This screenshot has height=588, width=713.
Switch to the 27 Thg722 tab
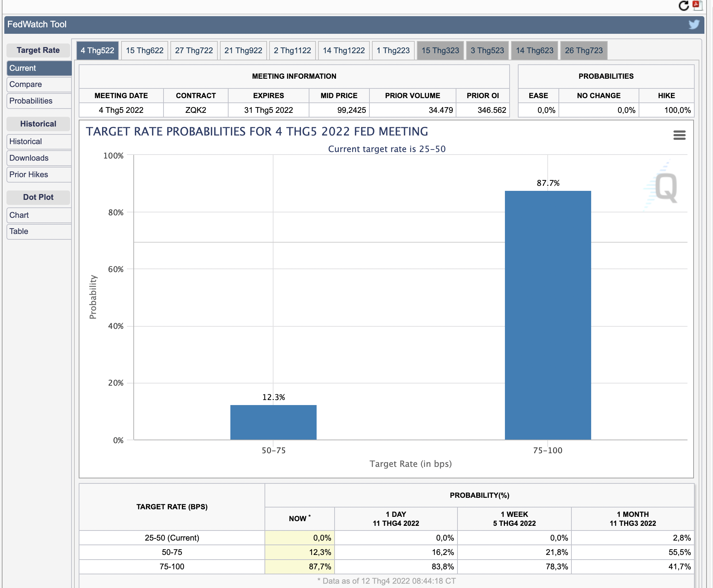click(x=194, y=50)
